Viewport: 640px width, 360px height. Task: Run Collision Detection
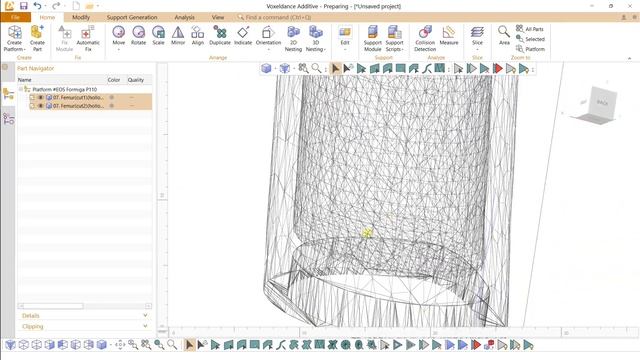pyautogui.click(x=425, y=38)
